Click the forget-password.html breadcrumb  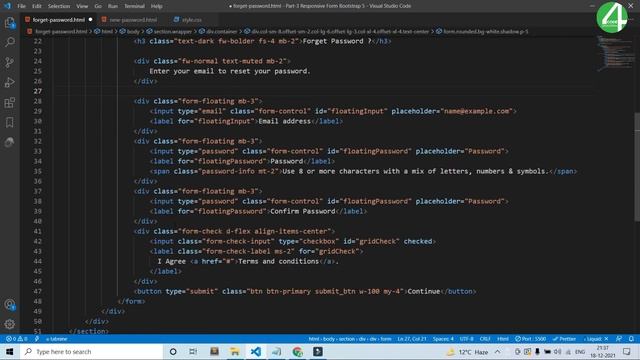click(x=60, y=31)
